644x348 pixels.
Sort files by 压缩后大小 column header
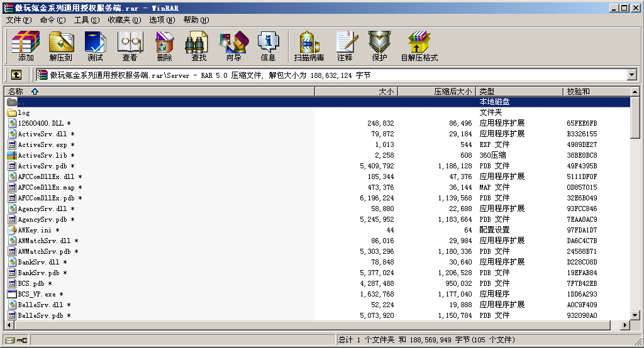[437, 92]
